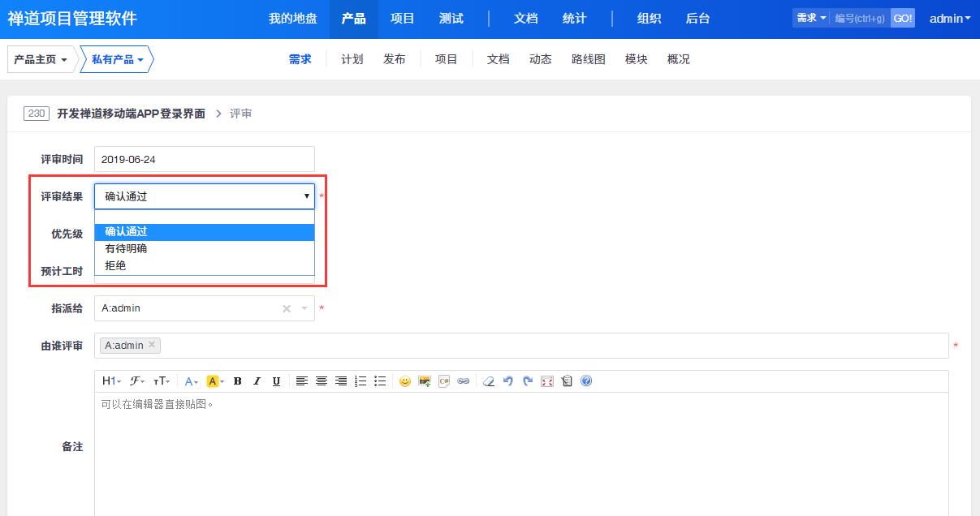
Task: Clear formatting with the eraser icon
Action: (489, 381)
